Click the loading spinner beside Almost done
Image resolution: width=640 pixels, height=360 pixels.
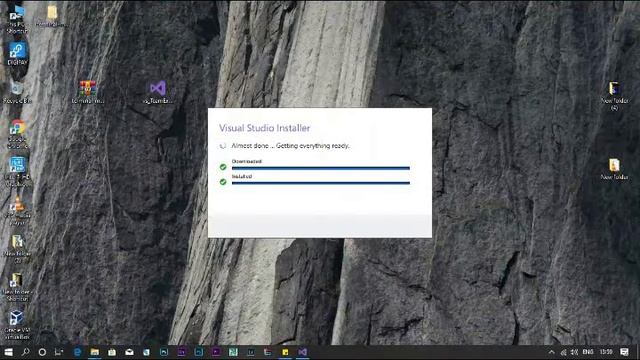[x=223, y=146]
